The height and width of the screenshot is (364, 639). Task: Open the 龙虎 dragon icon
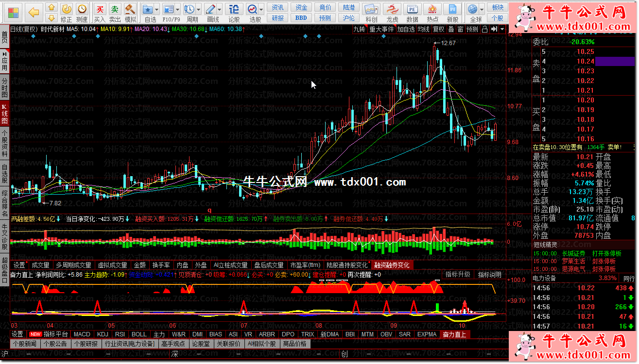392,12
